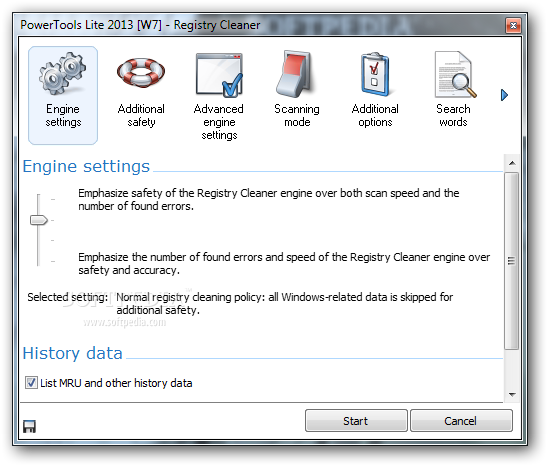Image resolution: width=548 pixels, height=466 pixels.
Task: Select the Scanning mode switch icon
Action: tap(295, 74)
